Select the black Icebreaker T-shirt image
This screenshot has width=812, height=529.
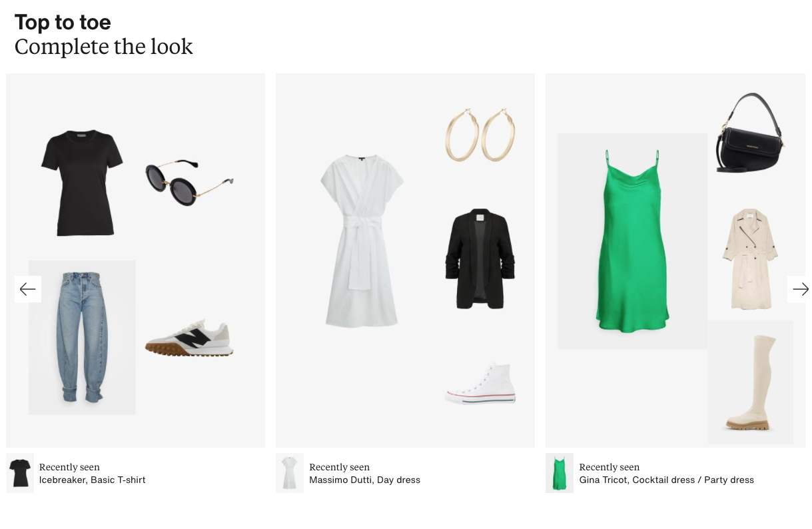point(83,183)
